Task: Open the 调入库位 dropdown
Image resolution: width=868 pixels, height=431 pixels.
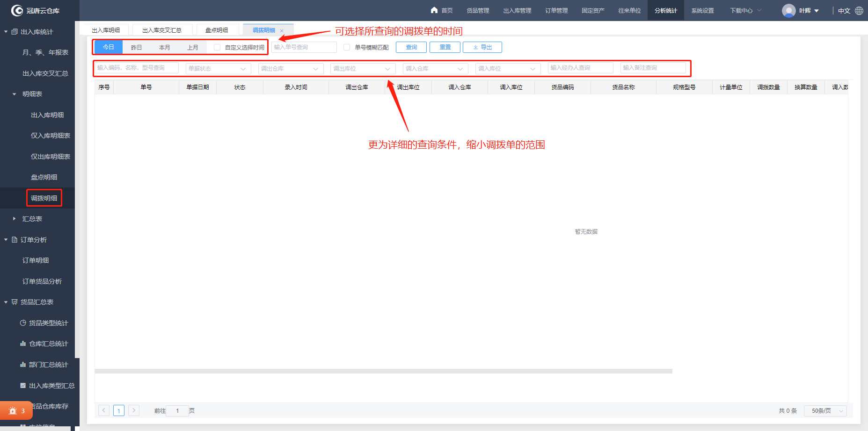Action: 508,68
